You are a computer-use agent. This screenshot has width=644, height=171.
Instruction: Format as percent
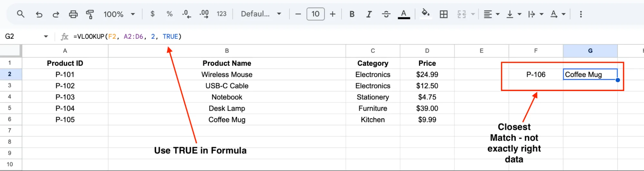coord(169,14)
